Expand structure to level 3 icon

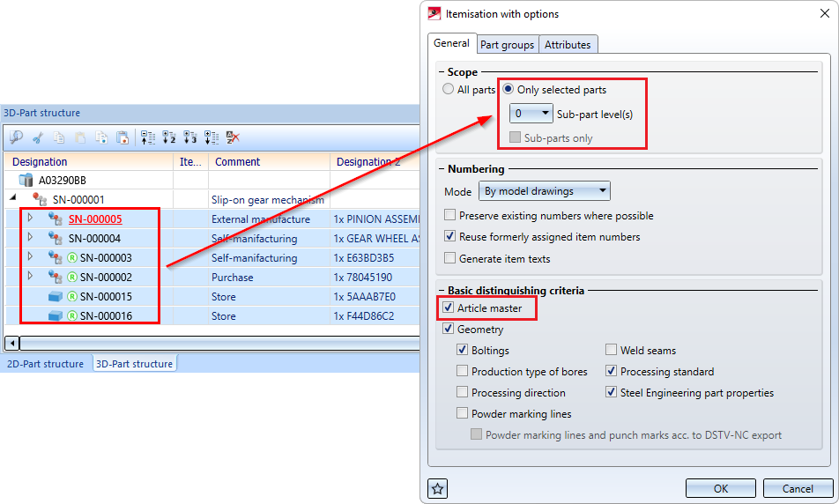(190, 138)
